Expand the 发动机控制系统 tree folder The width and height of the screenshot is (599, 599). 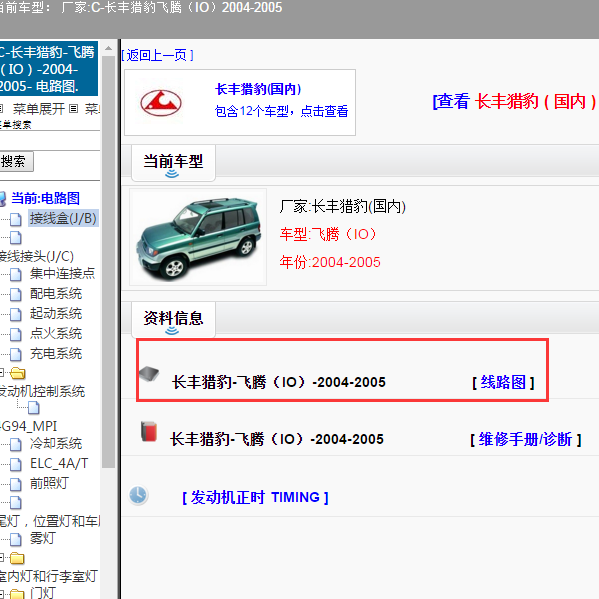pos(2,372)
